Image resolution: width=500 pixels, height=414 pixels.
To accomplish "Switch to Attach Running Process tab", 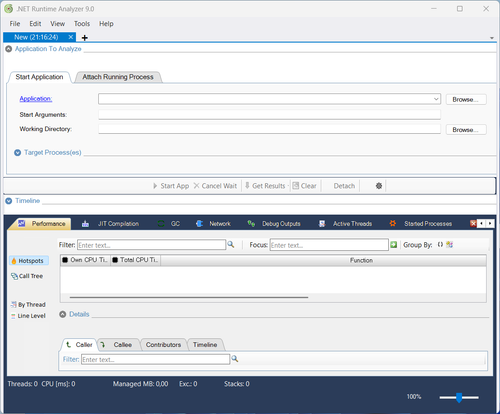I will pyautogui.click(x=118, y=77).
